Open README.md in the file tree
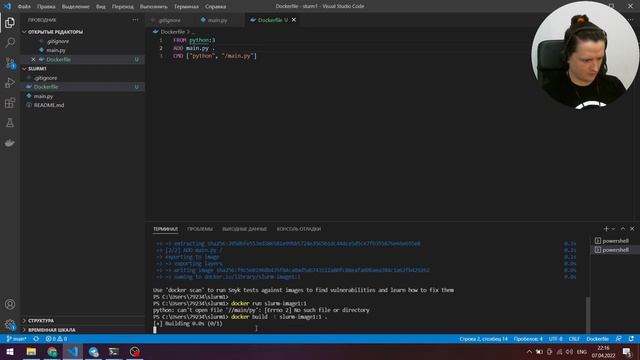The width and height of the screenshot is (640, 360). (x=49, y=105)
